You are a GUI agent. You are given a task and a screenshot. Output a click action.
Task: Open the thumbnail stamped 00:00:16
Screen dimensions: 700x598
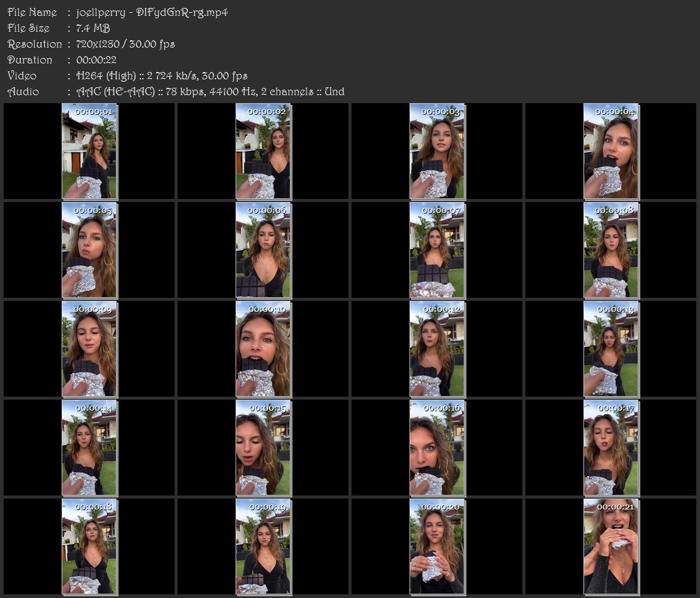(437, 448)
